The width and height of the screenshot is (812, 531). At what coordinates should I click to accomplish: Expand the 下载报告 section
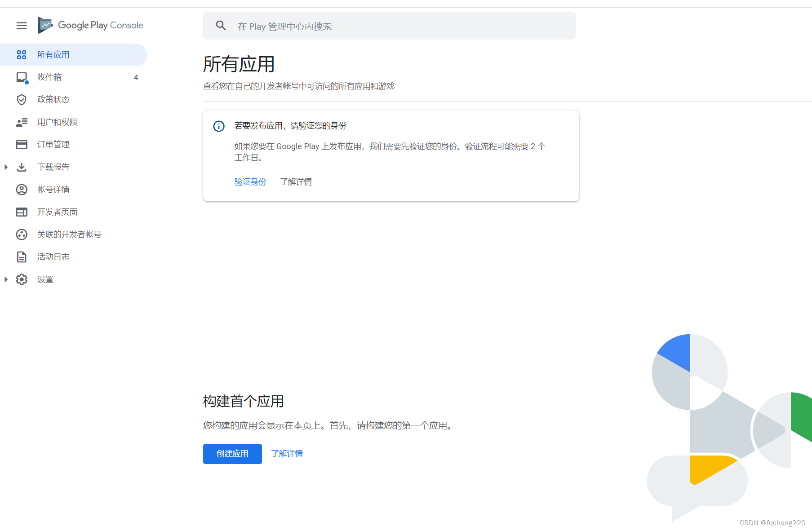(x=6, y=167)
